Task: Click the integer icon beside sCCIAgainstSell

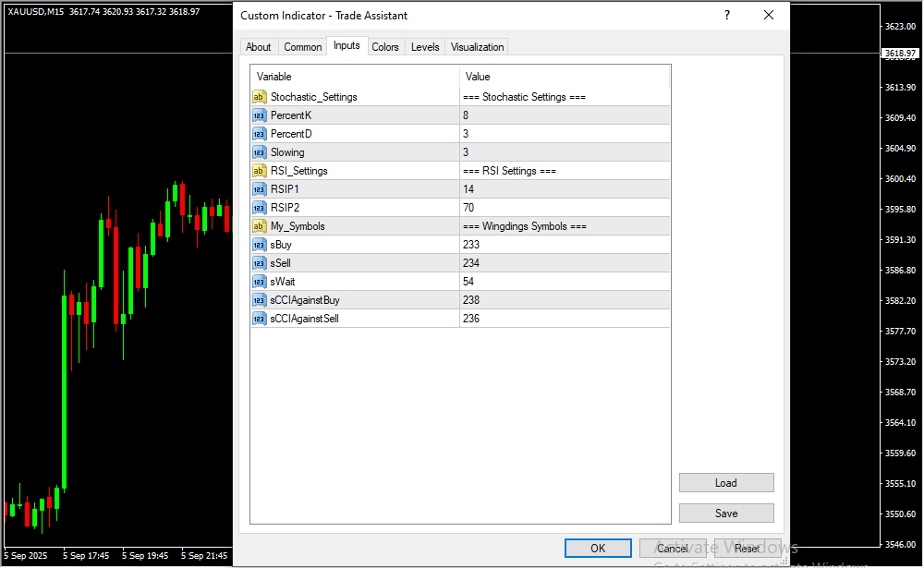Action: point(259,319)
